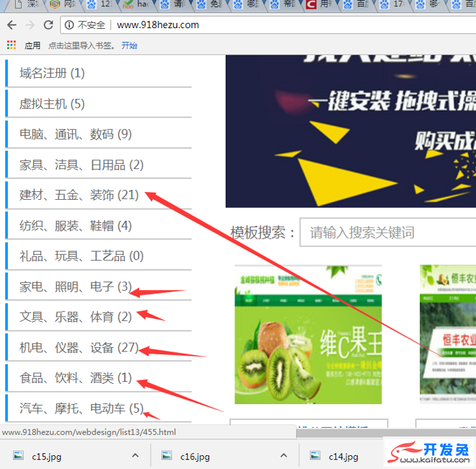The image size is (476, 469).
Task: Open the c14.jpg download options chevron
Action: (431, 456)
